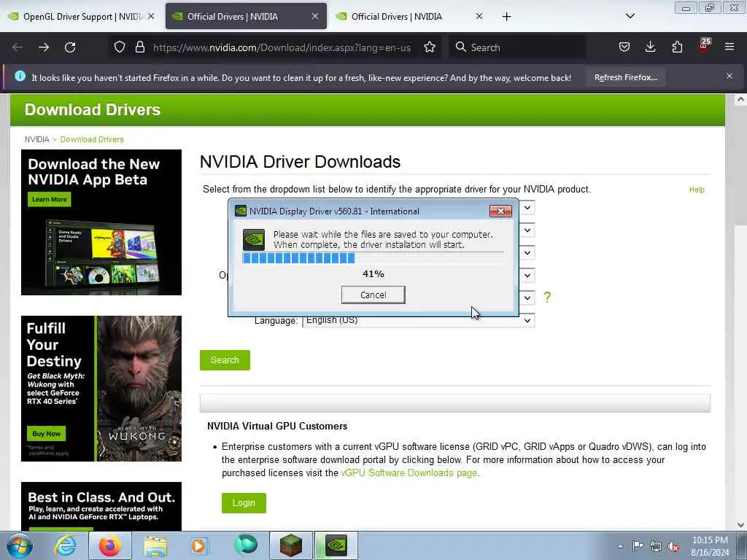Open the extensions puzzle piece icon
The height and width of the screenshot is (560, 747).
pyautogui.click(x=677, y=47)
